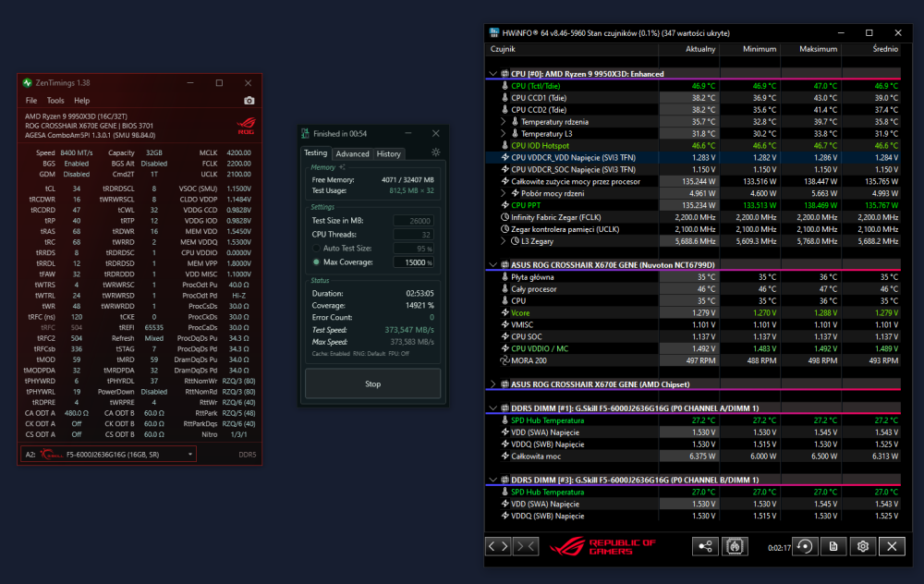Collapse the AMD Ryzen 9 9950X3D sensor section
924x584 pixels.
pos(492,74)
